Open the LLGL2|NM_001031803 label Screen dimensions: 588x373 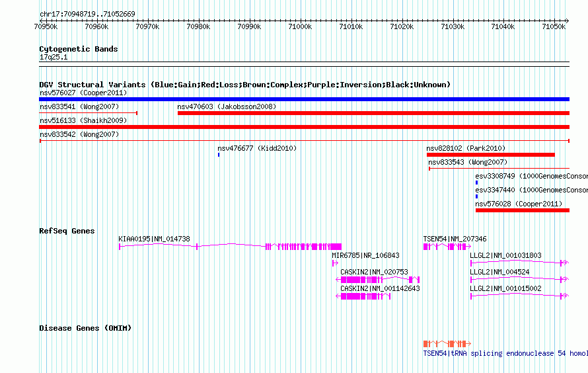pos(505,255)
